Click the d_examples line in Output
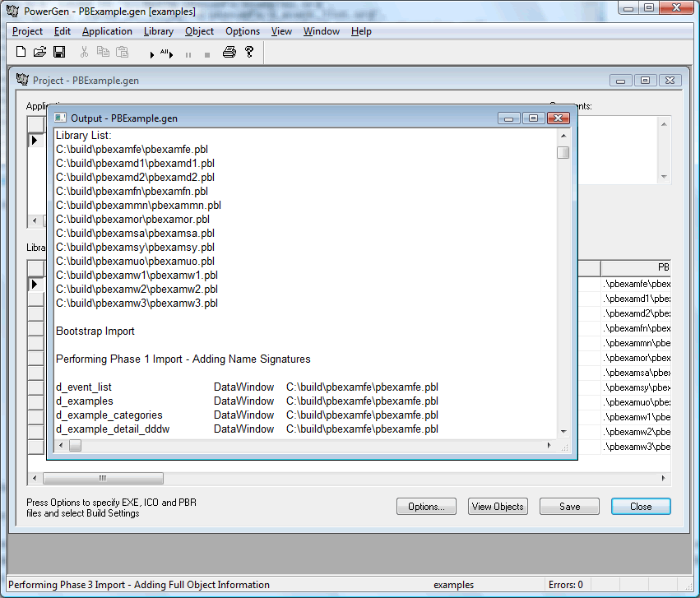The height and width of the screenshot is (598, 700). coord(247,401)
